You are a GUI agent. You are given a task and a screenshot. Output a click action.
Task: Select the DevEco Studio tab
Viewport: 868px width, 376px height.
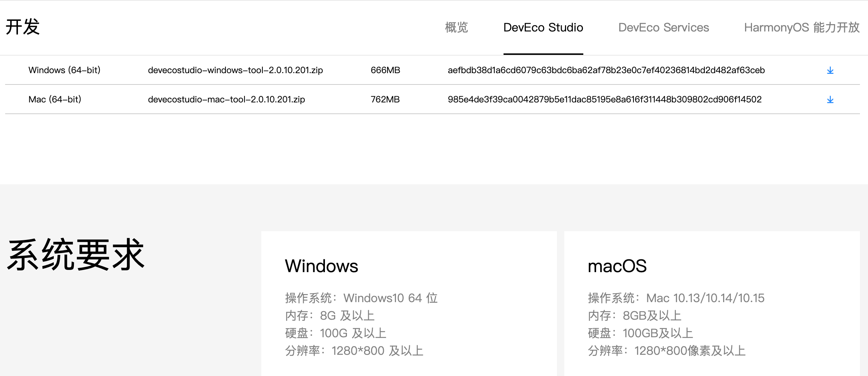(x=543, y=27)
